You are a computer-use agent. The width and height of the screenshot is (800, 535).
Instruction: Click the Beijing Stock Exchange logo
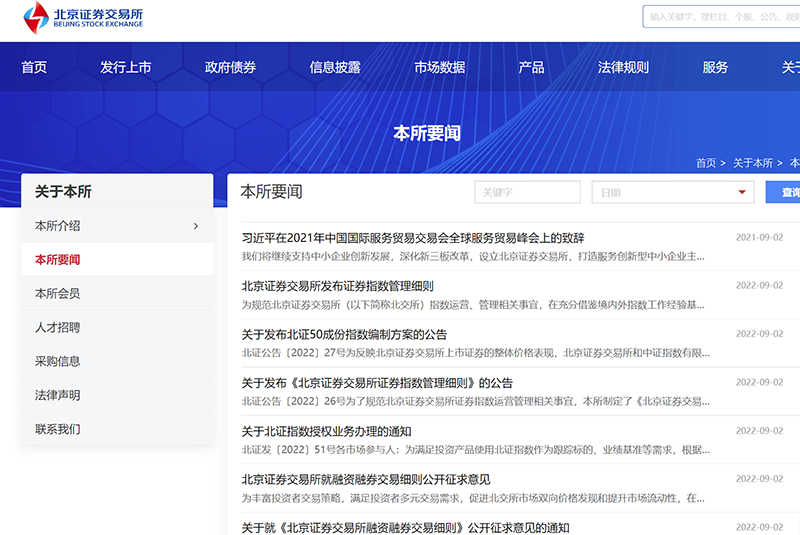(x=83, y=17)
